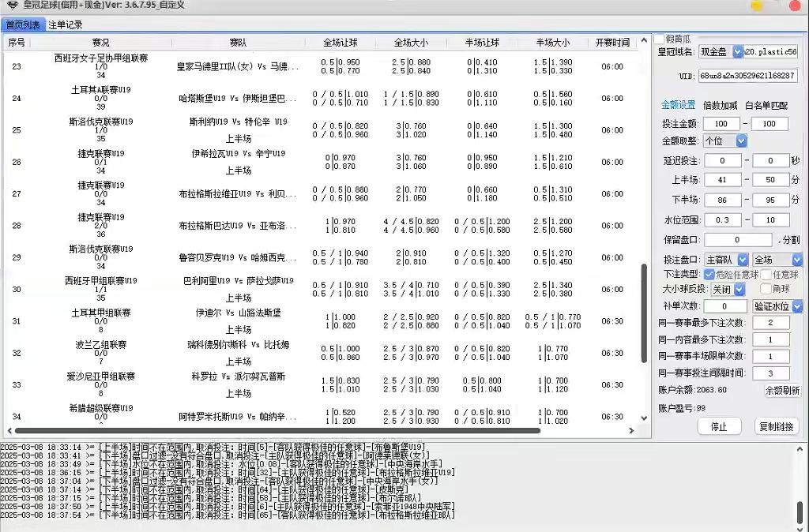809x532 pixels.
Task: Click the 停止 button
Action: click(719, 425)
